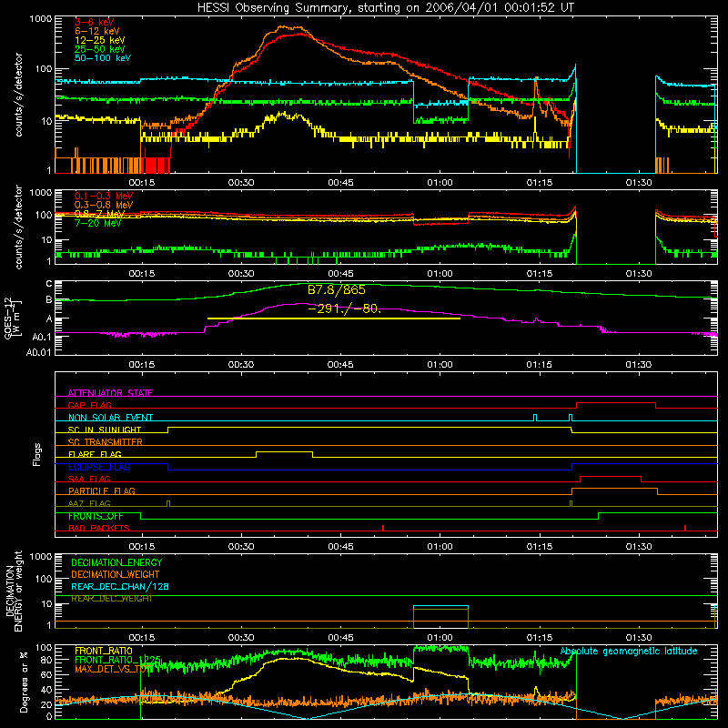
Task: Select the DECIMATION_ENERGY legend label
Action: click(x=116, y=562)
